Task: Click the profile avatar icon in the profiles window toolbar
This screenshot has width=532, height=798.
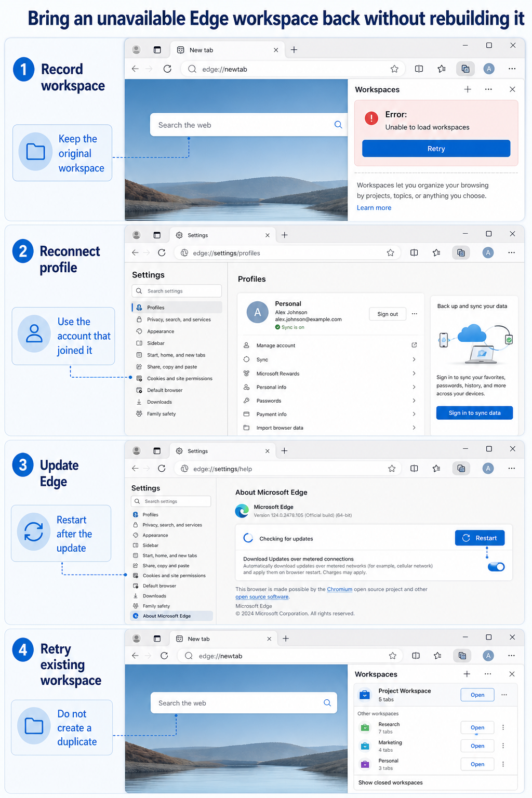Action: pos(487,252)
